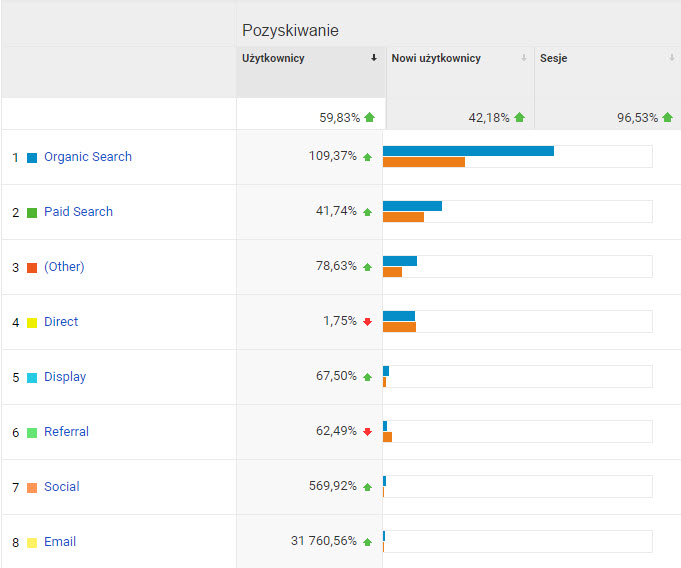The height and width of the screenshot is (568, 681).
Task: Click green up arrow next to Email 31 760,56%
Action: tap(368, 542)
